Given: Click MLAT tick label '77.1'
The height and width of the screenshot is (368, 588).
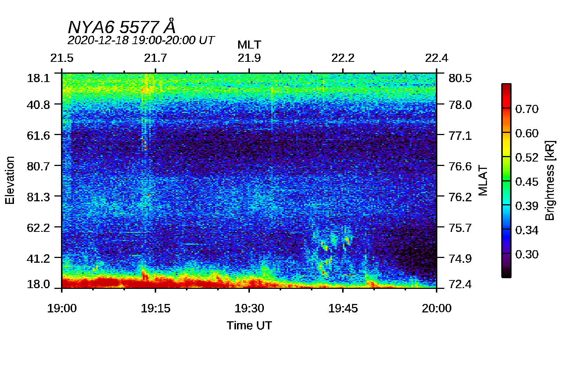Looking at the screenshot, I should coord(460,135).
